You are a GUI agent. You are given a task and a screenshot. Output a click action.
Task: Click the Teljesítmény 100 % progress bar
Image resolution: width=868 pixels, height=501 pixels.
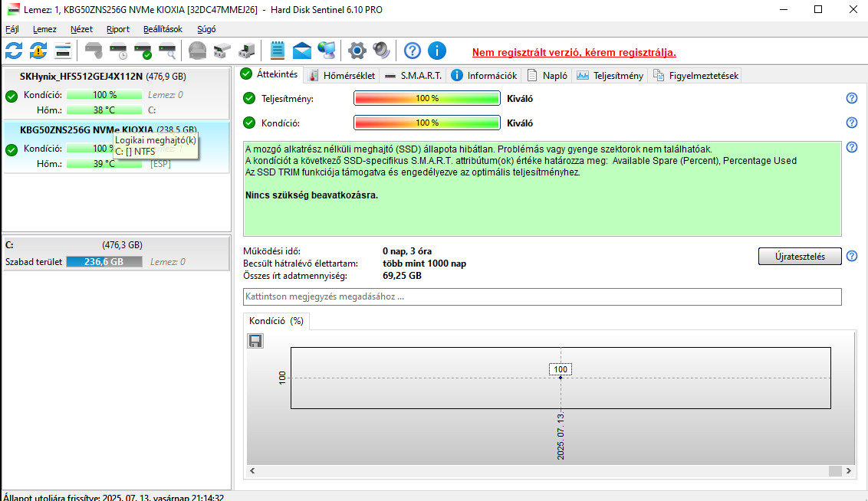427,98
